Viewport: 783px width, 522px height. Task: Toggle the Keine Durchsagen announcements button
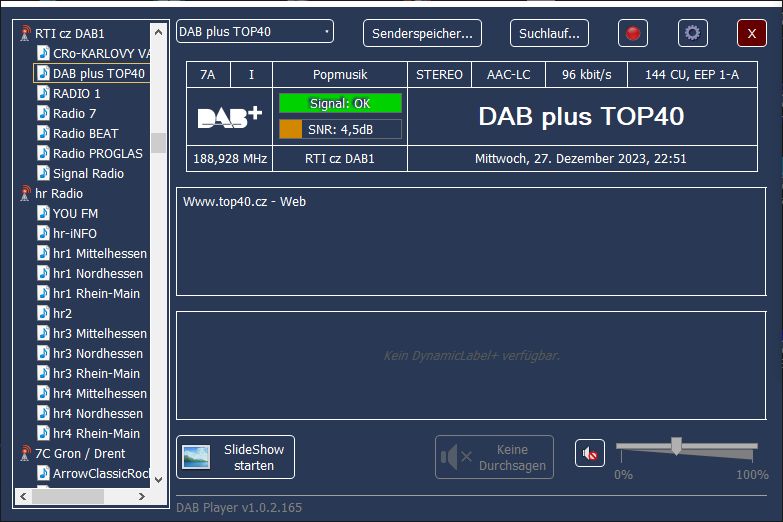[494, 457]
